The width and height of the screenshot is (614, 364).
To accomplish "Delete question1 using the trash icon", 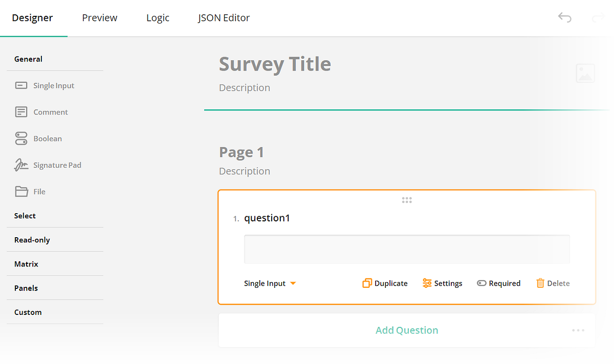I will (540, 283).
